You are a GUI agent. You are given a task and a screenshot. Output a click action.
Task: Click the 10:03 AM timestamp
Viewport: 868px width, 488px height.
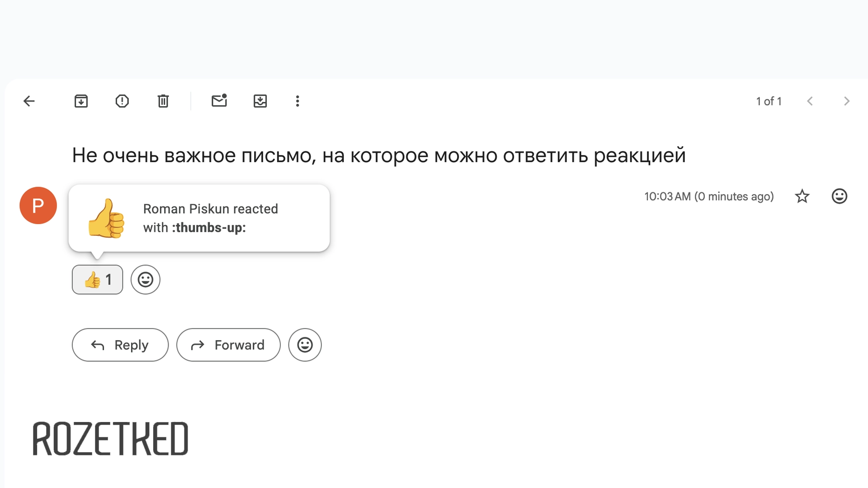[709, 196]
